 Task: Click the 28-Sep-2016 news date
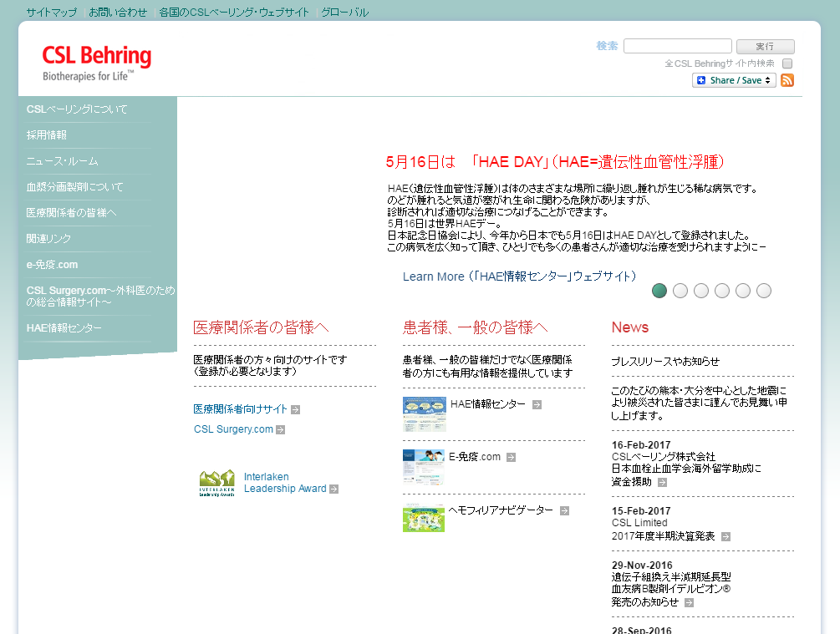642,631
